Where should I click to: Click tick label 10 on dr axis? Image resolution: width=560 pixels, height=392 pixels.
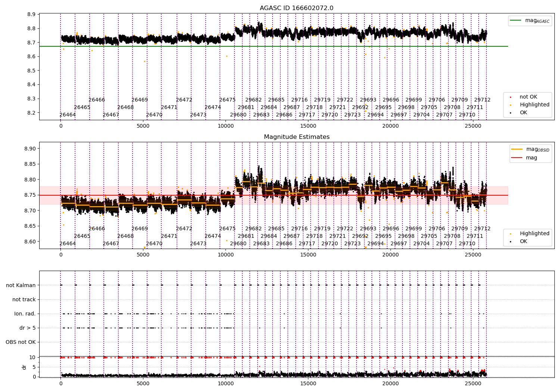click(32, 358)
